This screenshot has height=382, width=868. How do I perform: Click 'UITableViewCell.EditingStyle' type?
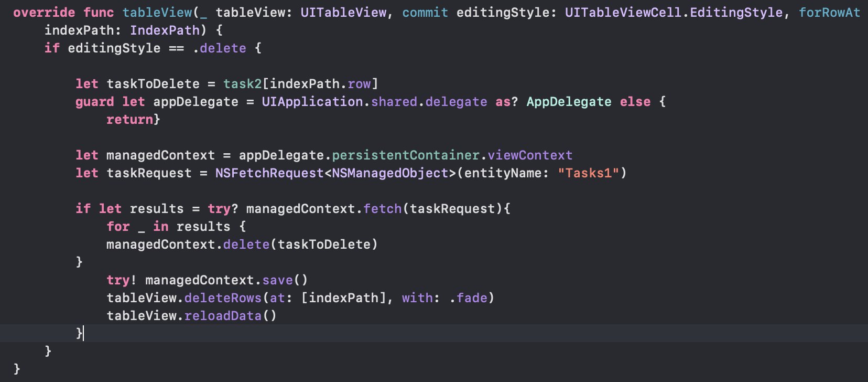click(674, 12)
